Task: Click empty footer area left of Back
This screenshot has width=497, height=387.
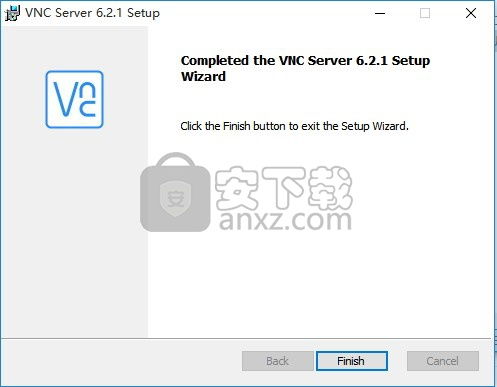Action: click(122, 362)
